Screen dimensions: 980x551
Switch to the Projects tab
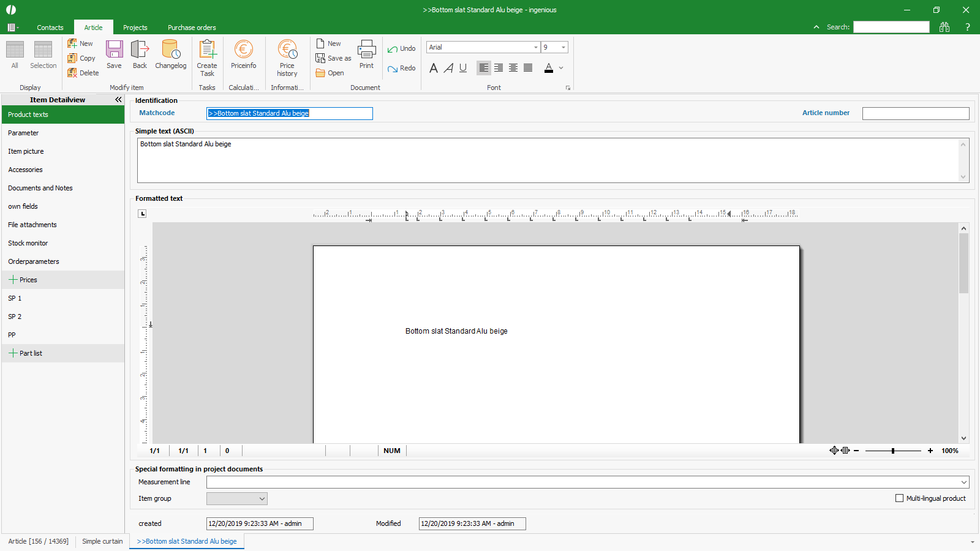(x=135, y=28)
